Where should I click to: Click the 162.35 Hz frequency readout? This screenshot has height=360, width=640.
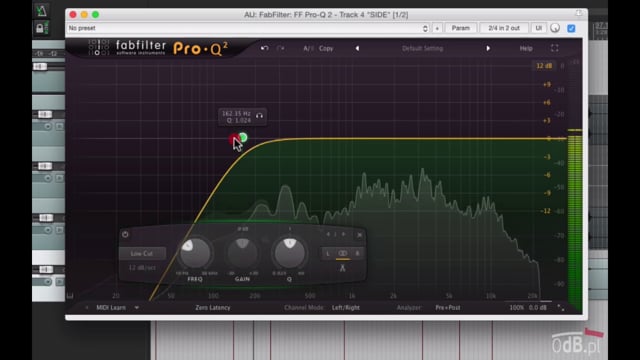point(236,113)
